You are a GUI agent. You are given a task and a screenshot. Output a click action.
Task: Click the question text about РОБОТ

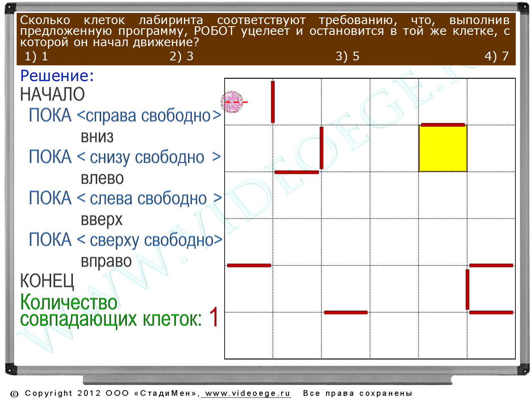click(265, 31)
